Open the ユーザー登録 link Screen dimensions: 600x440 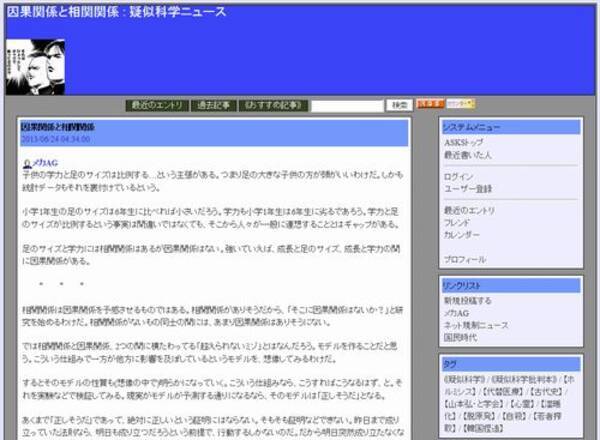(467, 188)
